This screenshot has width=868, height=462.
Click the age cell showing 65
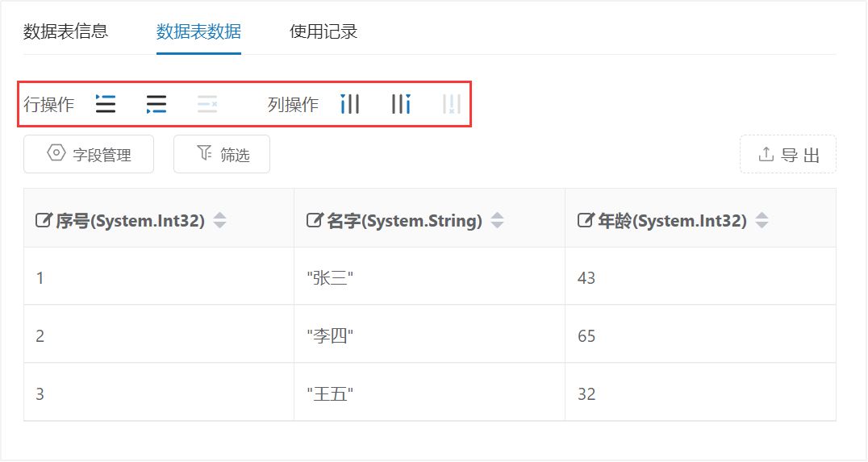coord(586,335)
